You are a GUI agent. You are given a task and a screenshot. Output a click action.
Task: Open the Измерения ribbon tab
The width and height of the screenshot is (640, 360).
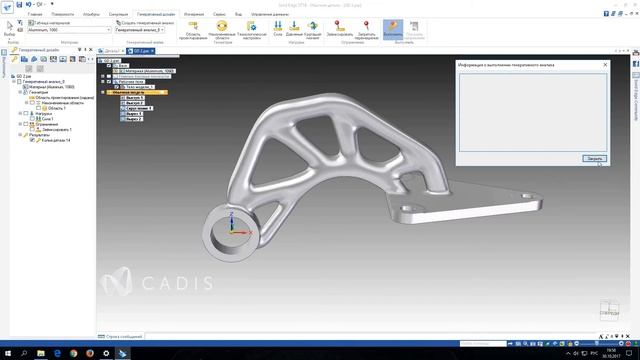(193, 14)
